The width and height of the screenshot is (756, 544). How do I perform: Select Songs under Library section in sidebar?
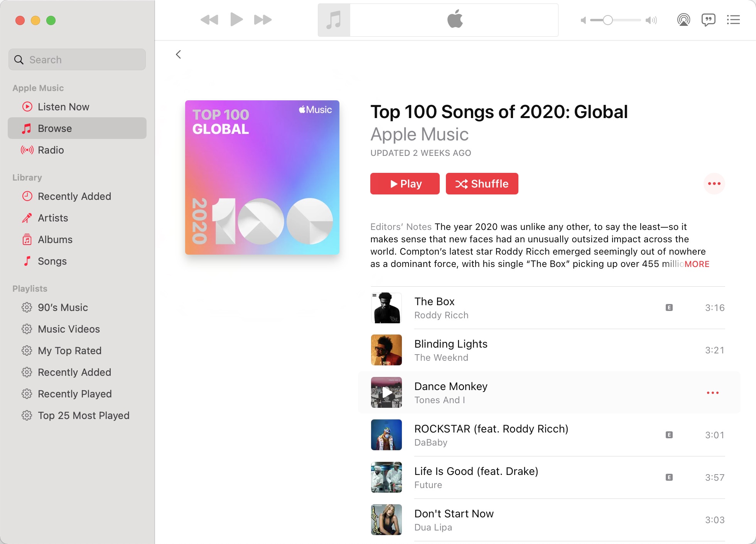click(52, 260)
